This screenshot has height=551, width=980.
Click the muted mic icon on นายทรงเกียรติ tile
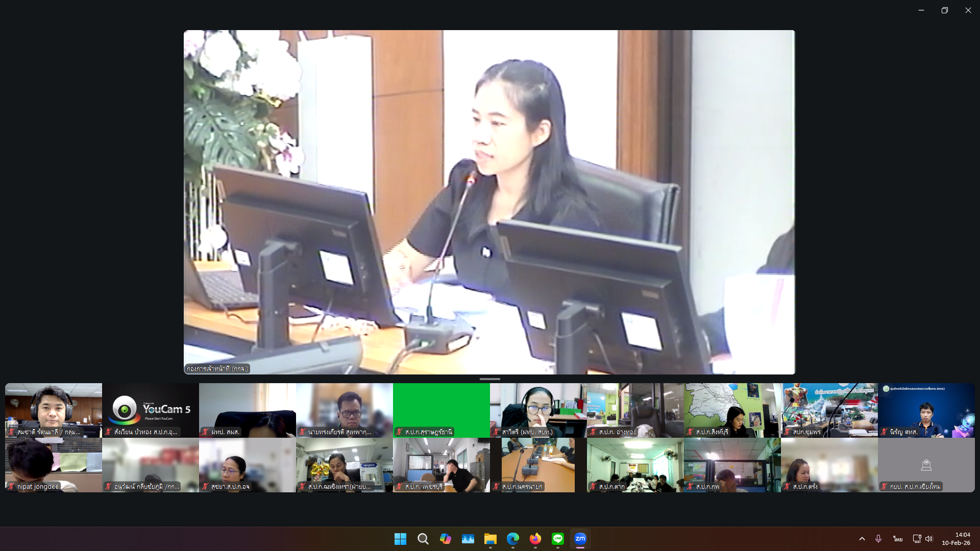pyautogui.click(x=302, y=431)
